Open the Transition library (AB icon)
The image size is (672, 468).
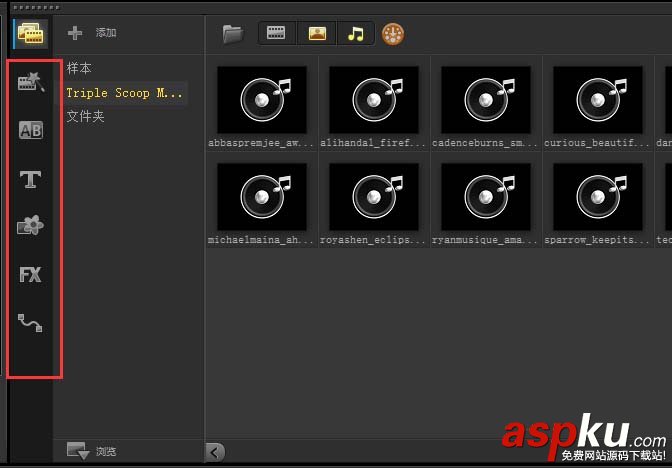coord(30,130)
